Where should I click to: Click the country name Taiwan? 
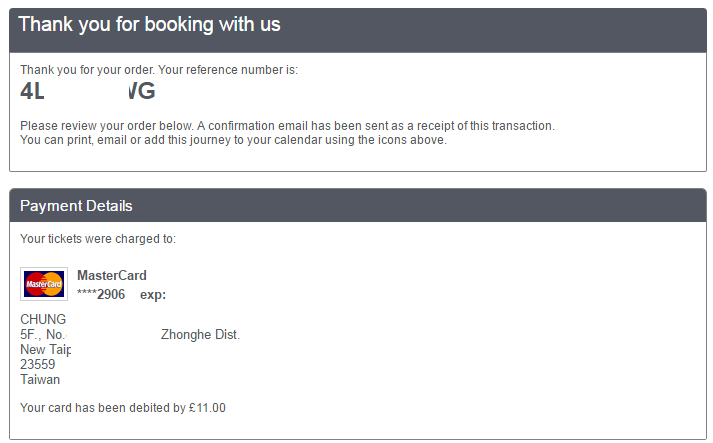coord(40,379)
